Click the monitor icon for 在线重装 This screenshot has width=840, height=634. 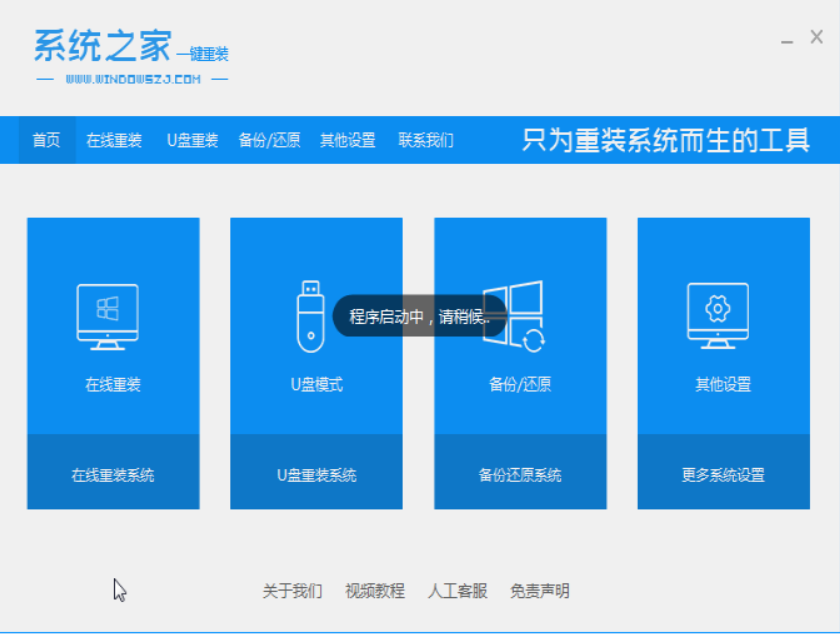108,316
